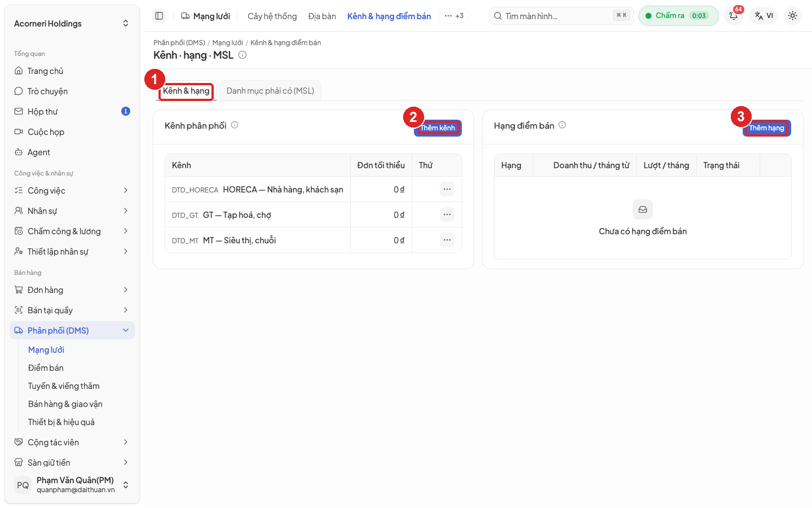812x508 pixels.
Task: Collapse the Phân phối (DMS) section
Action: (72, 331)
